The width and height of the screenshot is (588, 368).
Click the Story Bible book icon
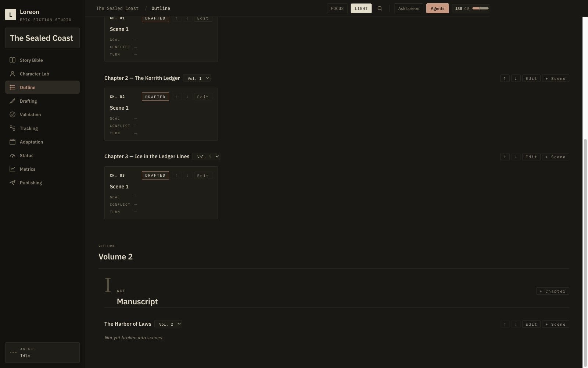(x=12, y=60)
